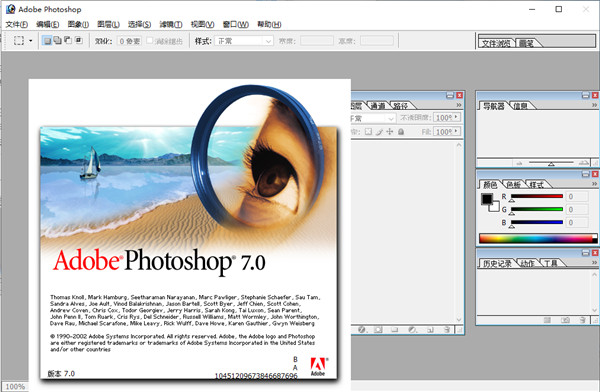Open the 文件浏览 File Browser tab in palette well
The height and width of the screenshot is (392, 600).
click(496, 43)
